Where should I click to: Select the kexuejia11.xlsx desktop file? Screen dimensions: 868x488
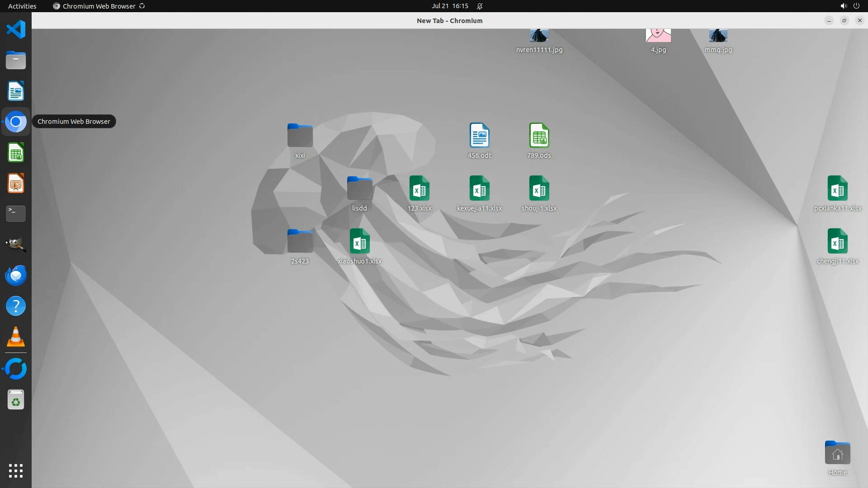coord(479,188)
